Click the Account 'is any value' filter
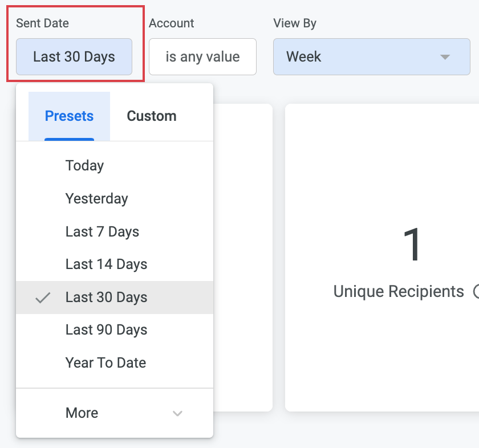The image size is (479, 448). point(202,57)
